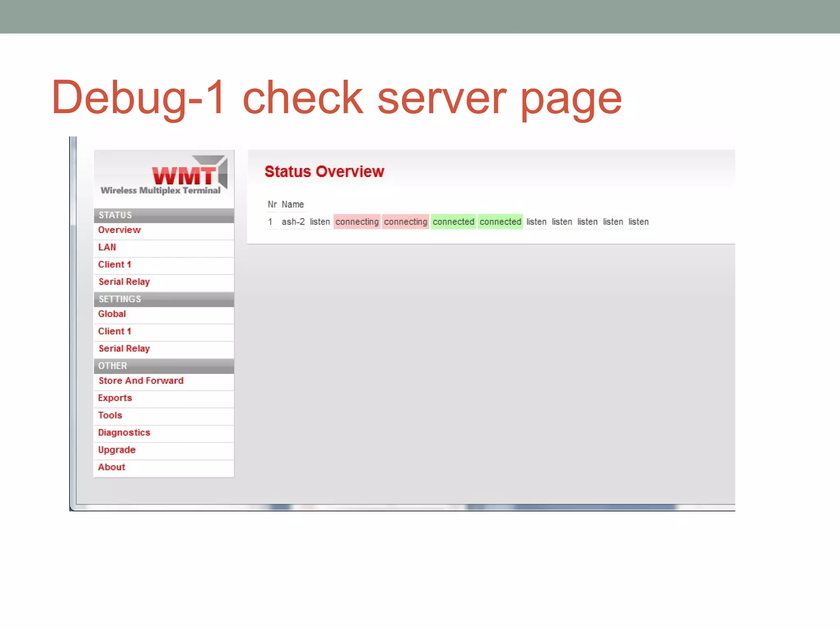This screenshot has height=630, width=840.
Task: Click the first green 'connected' status cell
Action: click(453, 222)
